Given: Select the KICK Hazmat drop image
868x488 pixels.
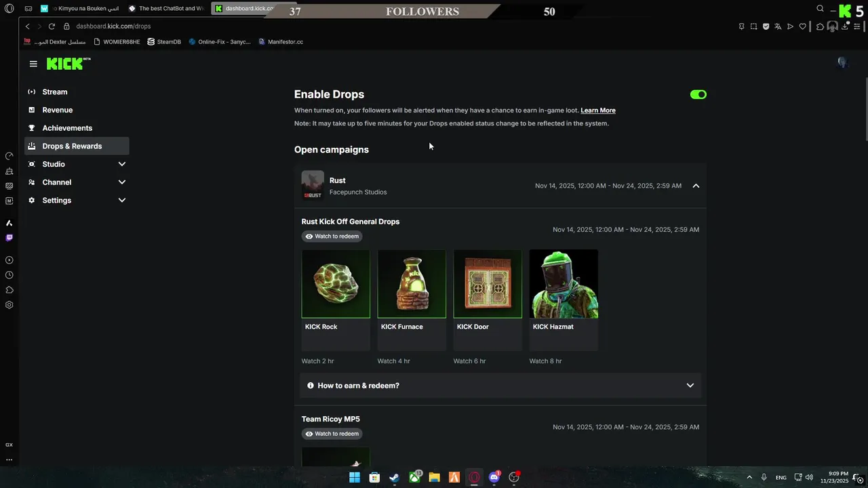Looking at the screenshot, I should pyautogui.click(x=564, y=284).
